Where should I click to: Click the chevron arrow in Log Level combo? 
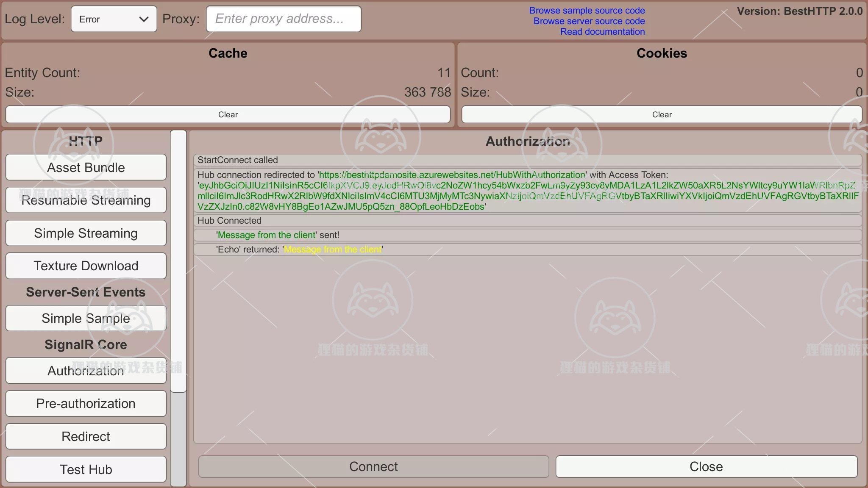144,19
